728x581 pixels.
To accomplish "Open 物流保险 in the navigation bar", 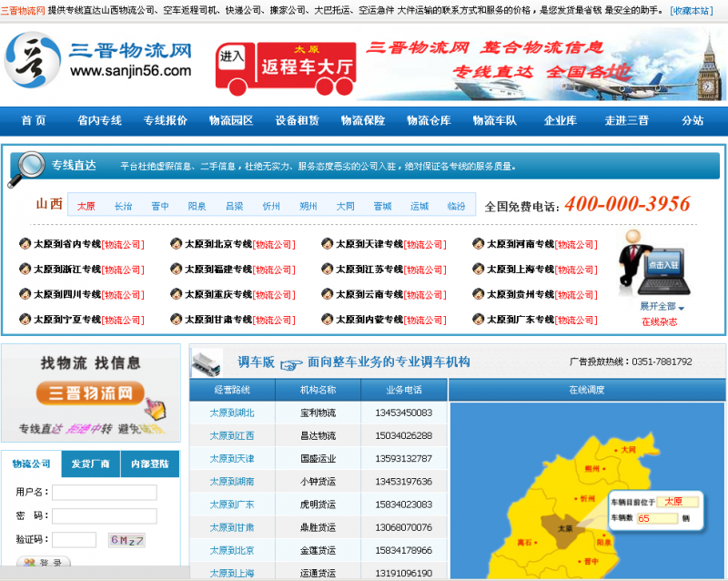I will pos(363,121).
